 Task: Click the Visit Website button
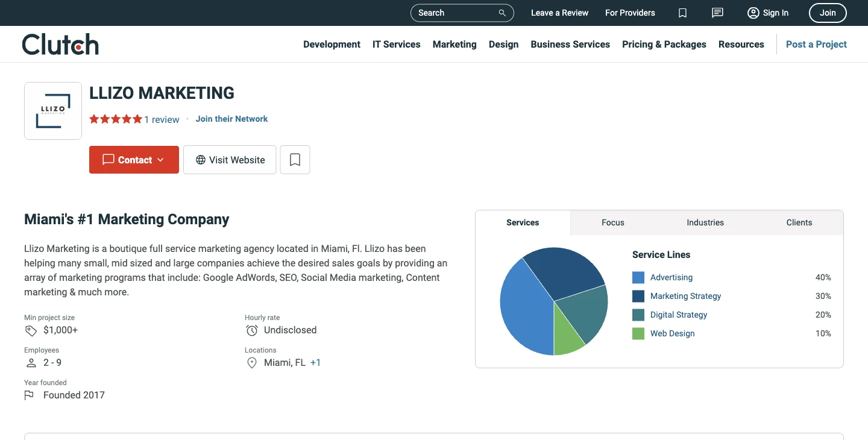click(230, 160)
